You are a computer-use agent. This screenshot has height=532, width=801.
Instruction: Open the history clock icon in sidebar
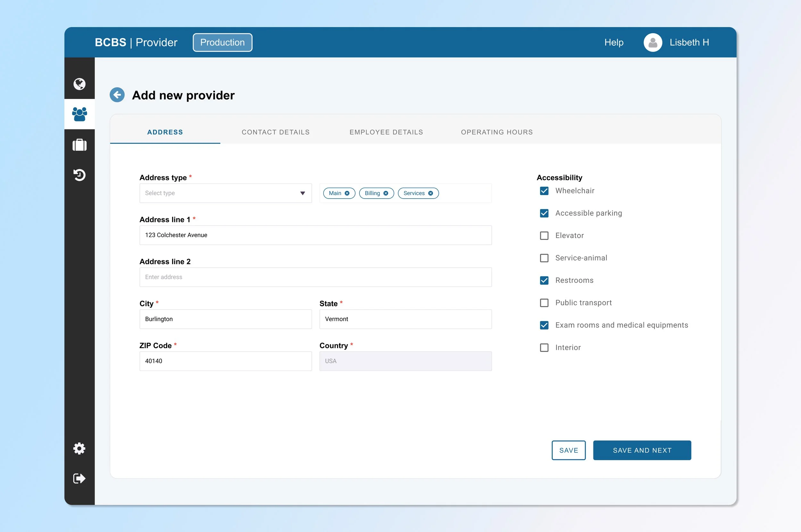point(79,175)
